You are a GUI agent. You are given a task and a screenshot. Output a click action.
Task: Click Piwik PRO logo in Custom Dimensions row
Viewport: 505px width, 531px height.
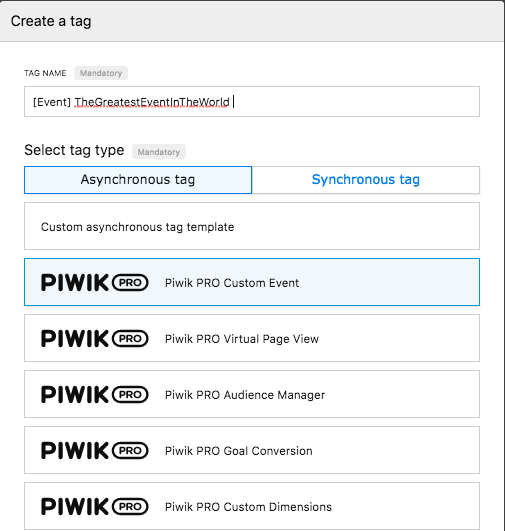94,506
